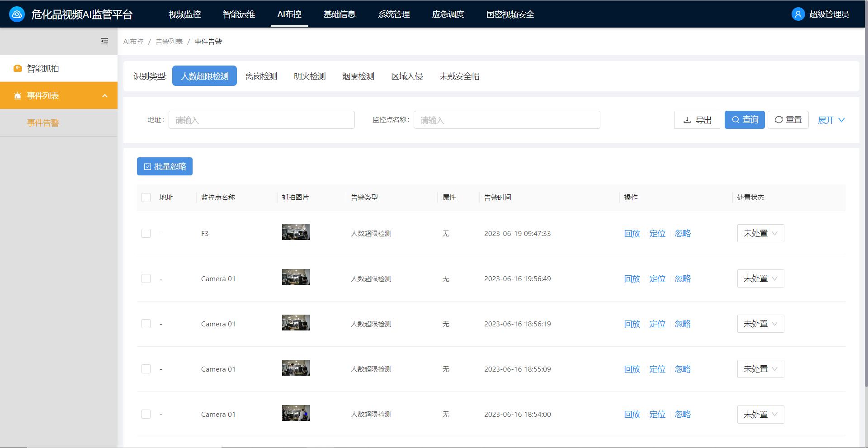Collapse the 事件列表 sidebar menu

coord(105,95)
